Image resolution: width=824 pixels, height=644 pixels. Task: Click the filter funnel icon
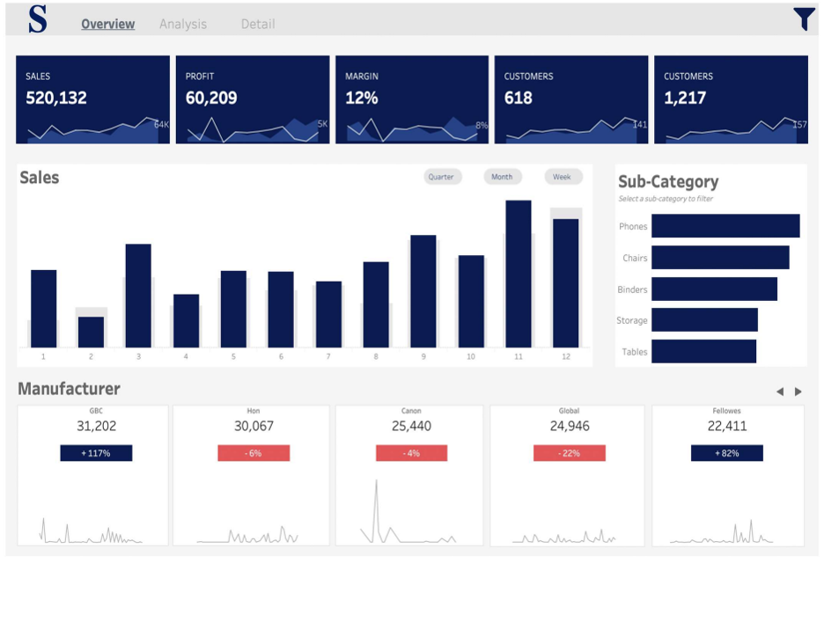804,18
